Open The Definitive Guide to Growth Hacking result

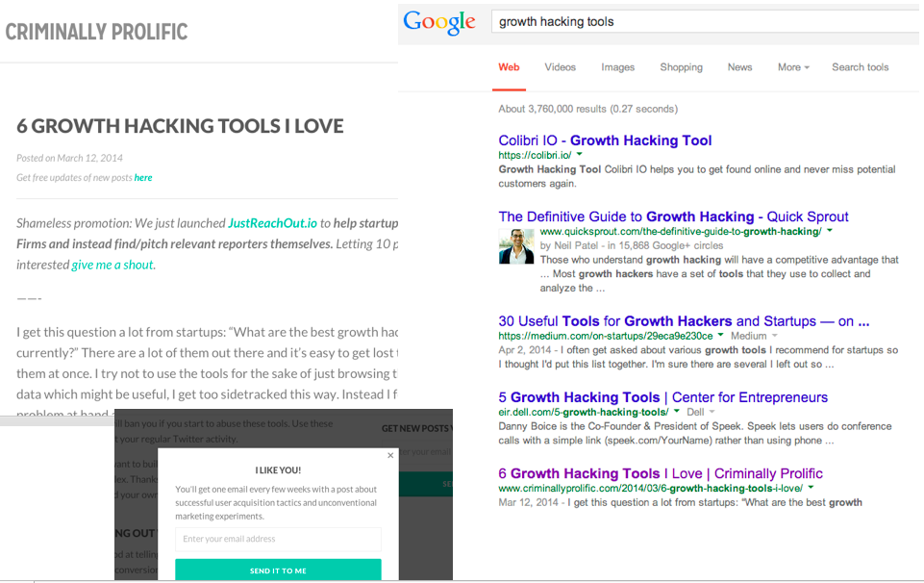673,216
